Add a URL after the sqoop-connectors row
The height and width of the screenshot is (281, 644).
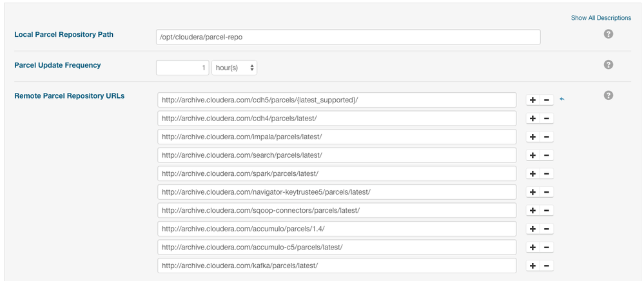point(532,210)
